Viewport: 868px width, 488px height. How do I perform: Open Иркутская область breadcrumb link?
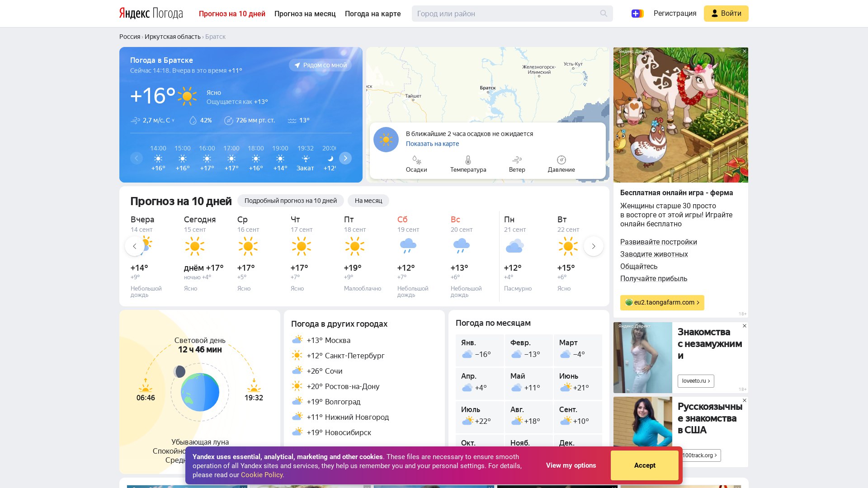click(x=172, y=37)
